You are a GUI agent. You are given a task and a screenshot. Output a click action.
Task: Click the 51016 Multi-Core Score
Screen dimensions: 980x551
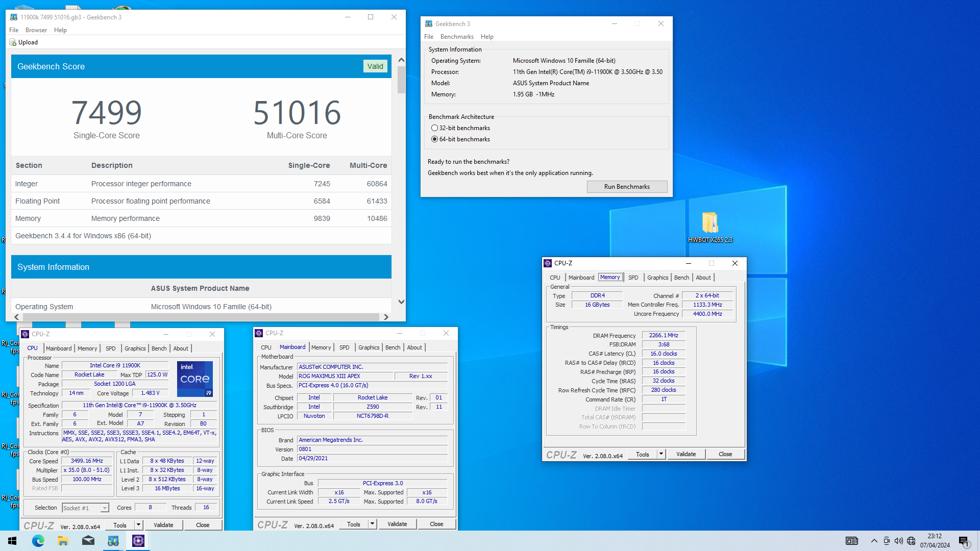pos(297,113)
